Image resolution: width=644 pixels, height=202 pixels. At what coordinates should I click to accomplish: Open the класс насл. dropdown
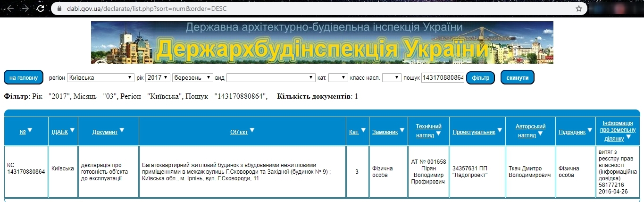tap(391, 77)
